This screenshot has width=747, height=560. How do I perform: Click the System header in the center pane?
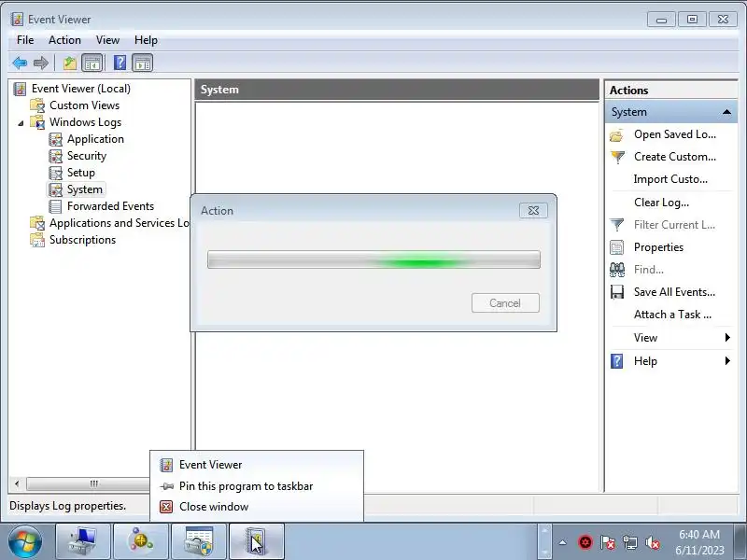pos(397,90)
